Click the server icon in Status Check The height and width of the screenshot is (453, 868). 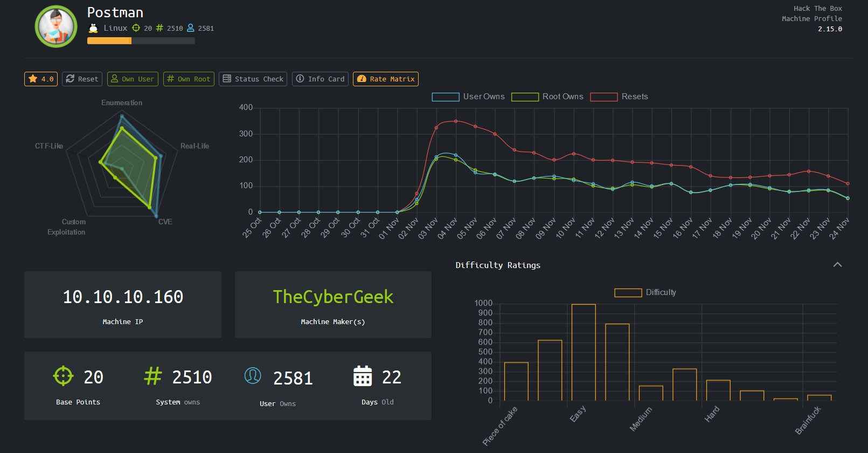click(x=227, y=79)
